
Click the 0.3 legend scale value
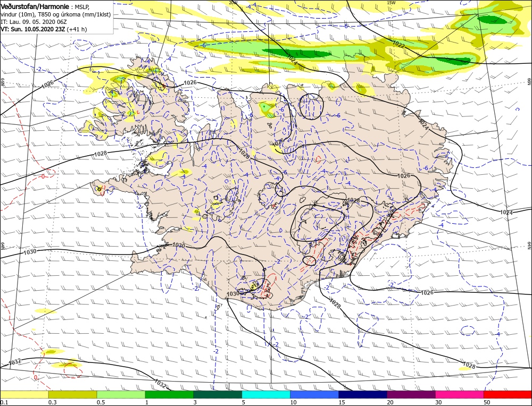pyautogui.click(x=52, y=402)
